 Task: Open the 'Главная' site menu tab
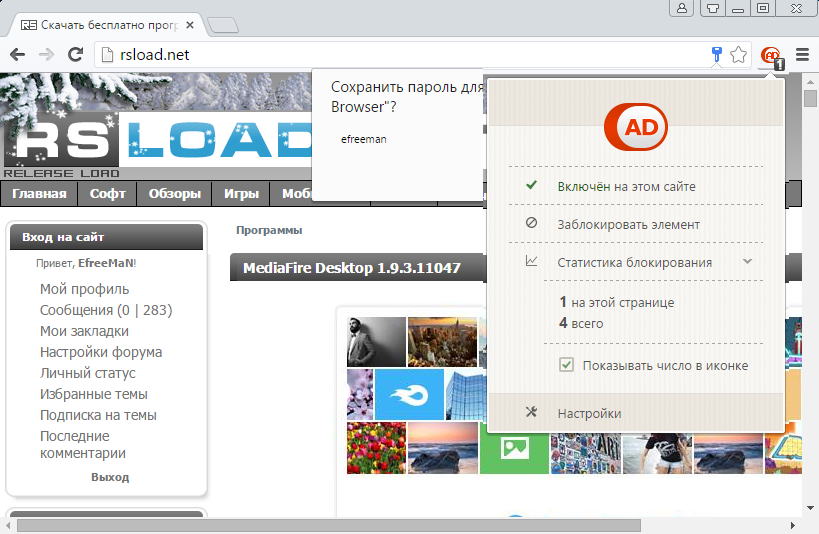[39, 194]
